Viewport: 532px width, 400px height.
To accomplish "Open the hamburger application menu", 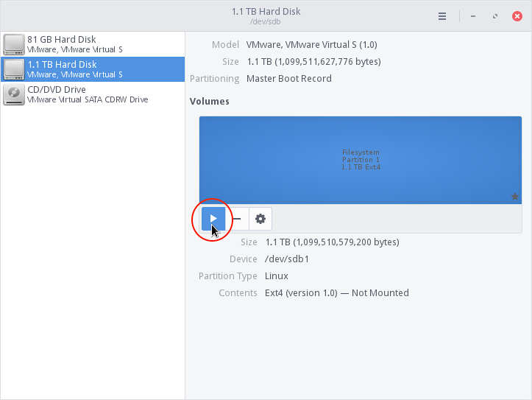I will coord(442,15).
